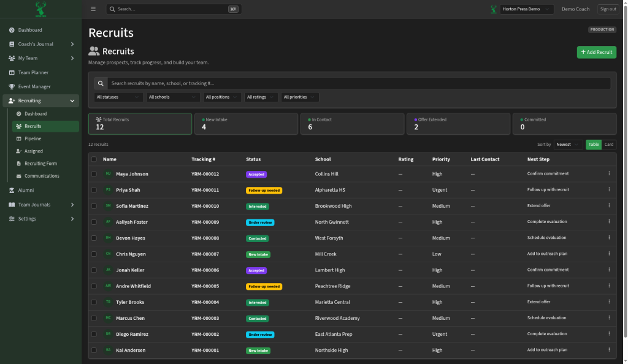Select the checkbox for Tyler Brooks
Screen dimensions: 628x364
click(x=94, y=302)
